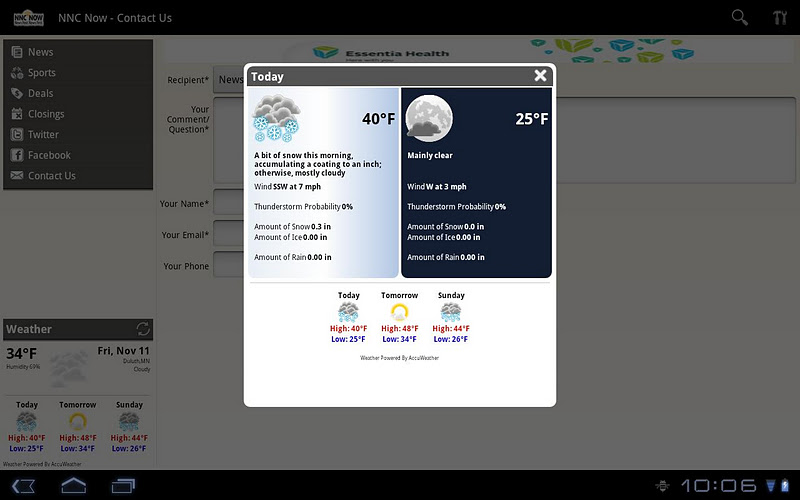The height and width of the screenshot is (500, 800).
Task: Click the Contact Us envelope icon
Action: [x=17, y=176]
